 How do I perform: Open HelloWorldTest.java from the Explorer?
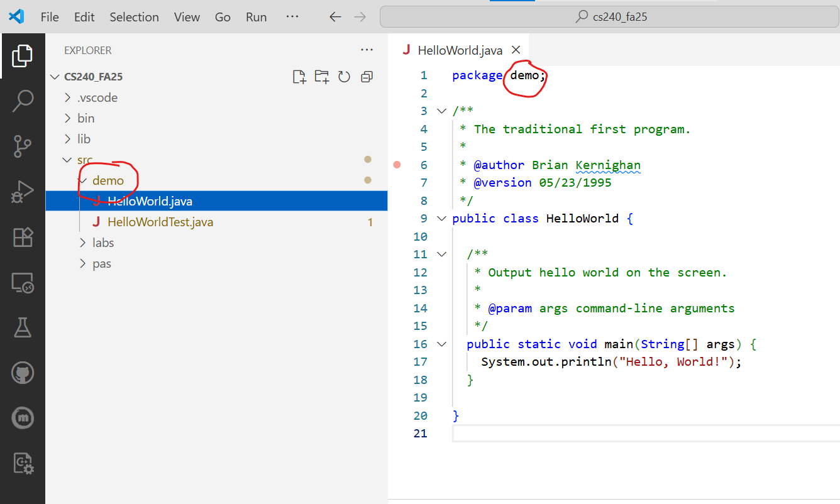216,222
